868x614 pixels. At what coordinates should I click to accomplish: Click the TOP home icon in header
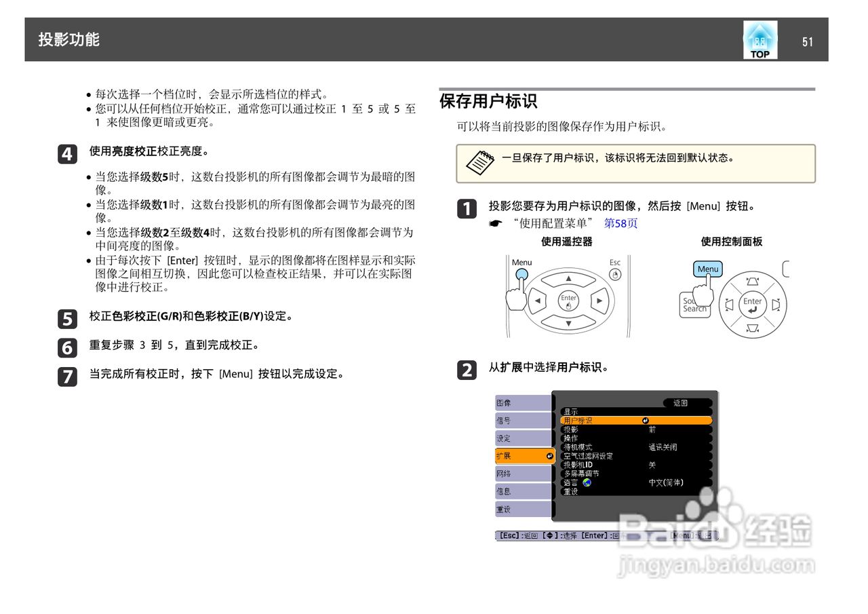759,40
